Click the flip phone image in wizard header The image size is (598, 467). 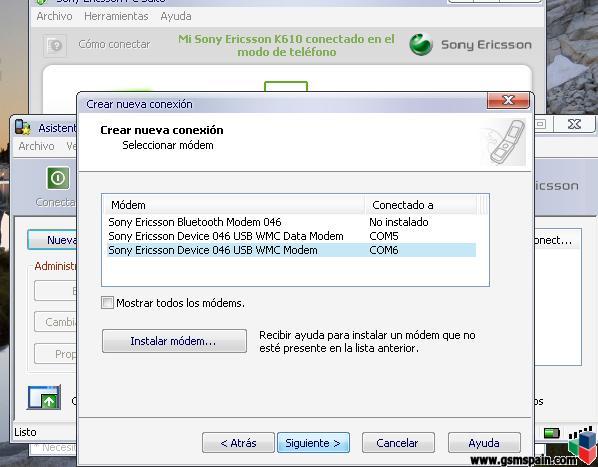click(x=506, y=143)
